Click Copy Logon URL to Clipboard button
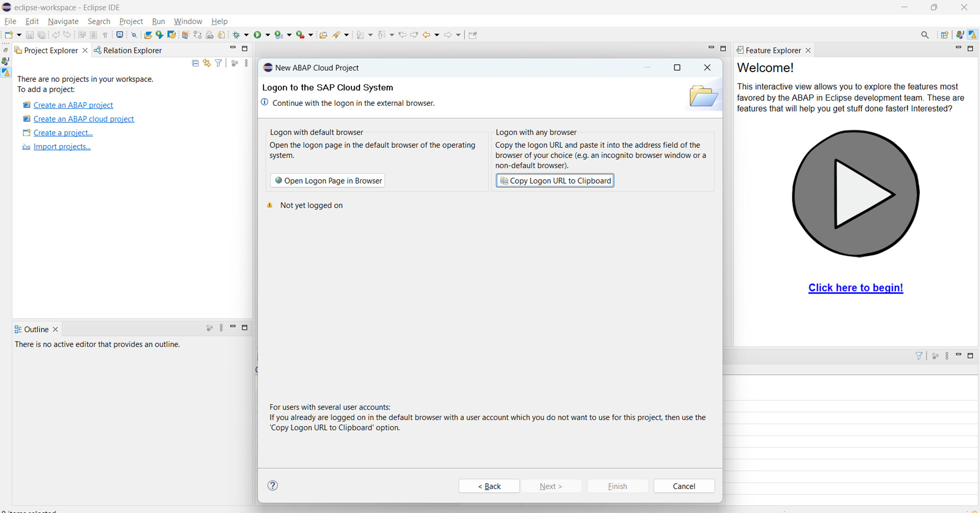980x513 pixels. pyautogui.click(x=555, y=181)
